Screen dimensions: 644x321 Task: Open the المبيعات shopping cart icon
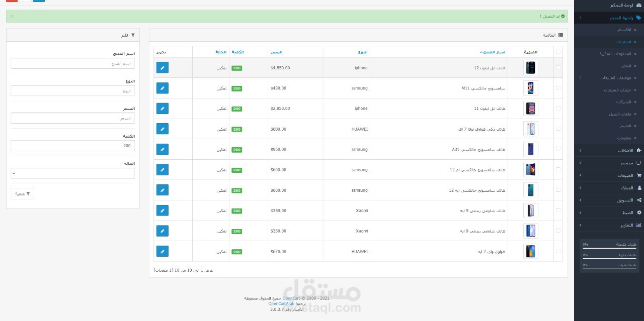click(639, 175)
